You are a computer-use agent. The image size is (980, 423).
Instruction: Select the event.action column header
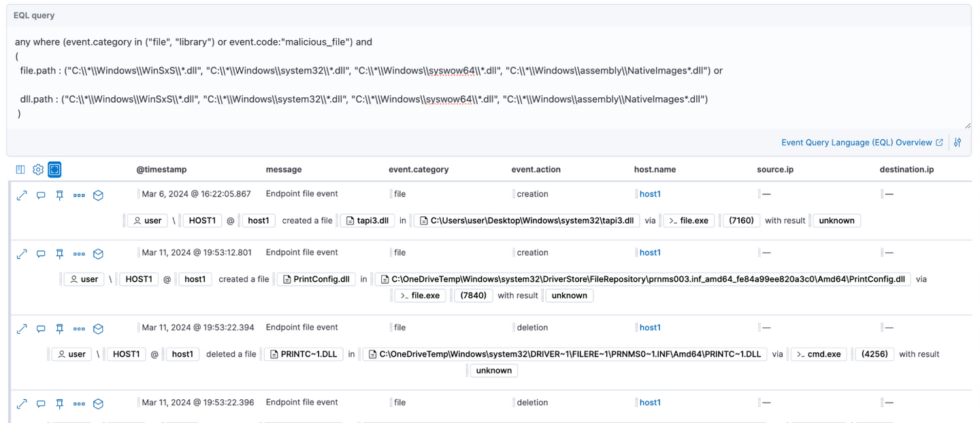(x=536, y=169)
